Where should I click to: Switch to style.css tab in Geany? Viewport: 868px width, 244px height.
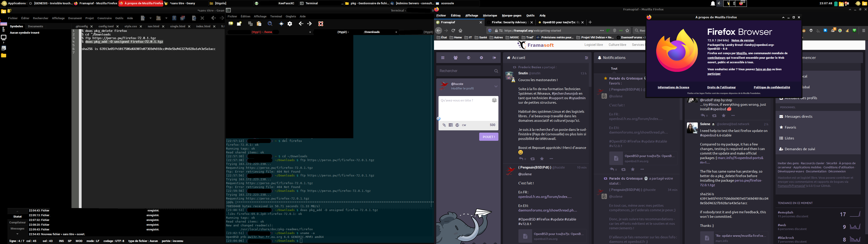131,26
